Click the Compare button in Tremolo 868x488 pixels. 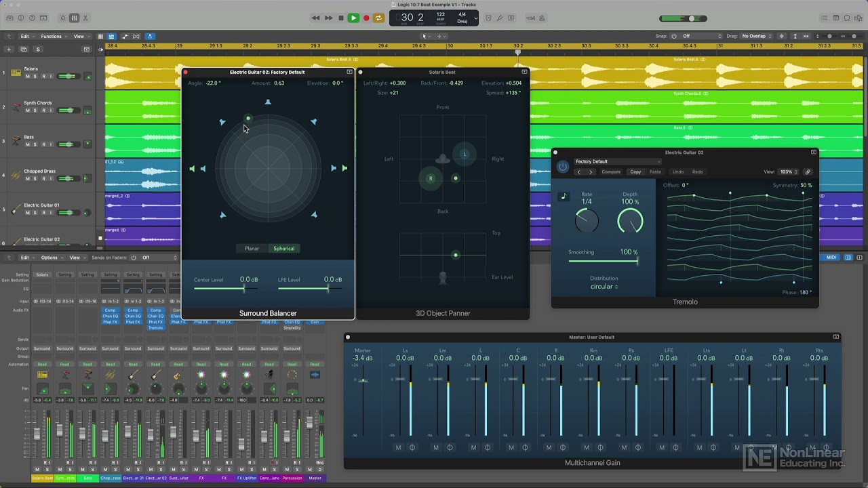click(x=610, y=171)
